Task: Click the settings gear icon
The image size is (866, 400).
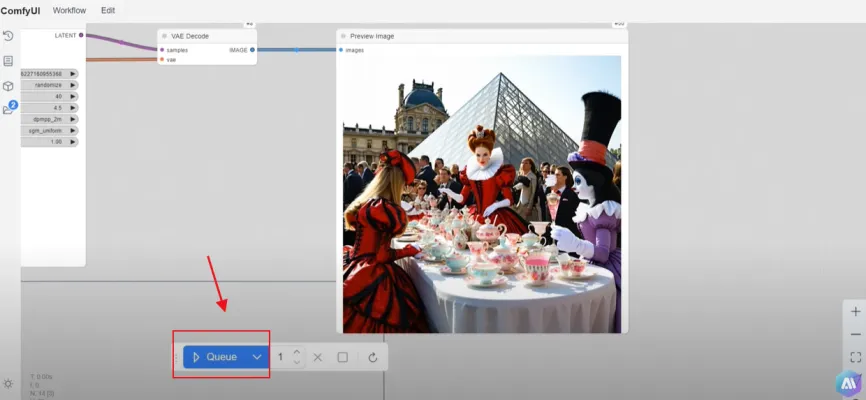Action: pos(8,383)
